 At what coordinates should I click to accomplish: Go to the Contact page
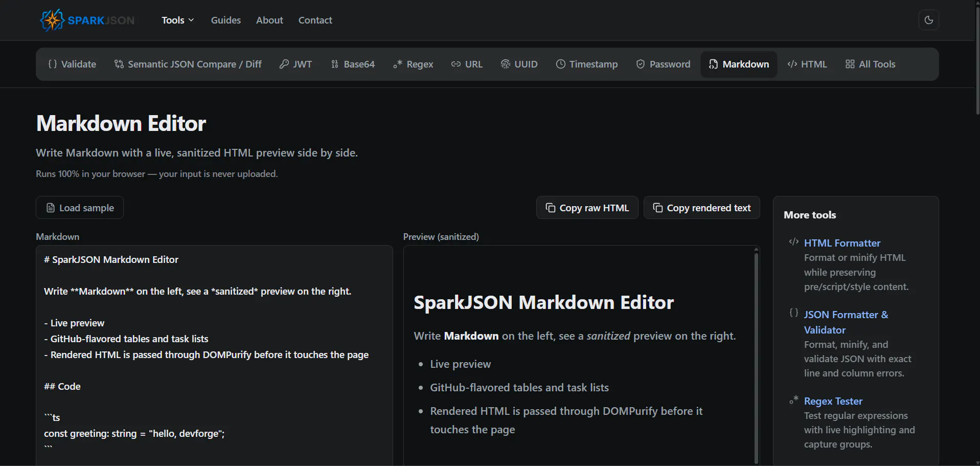(315, 20)
